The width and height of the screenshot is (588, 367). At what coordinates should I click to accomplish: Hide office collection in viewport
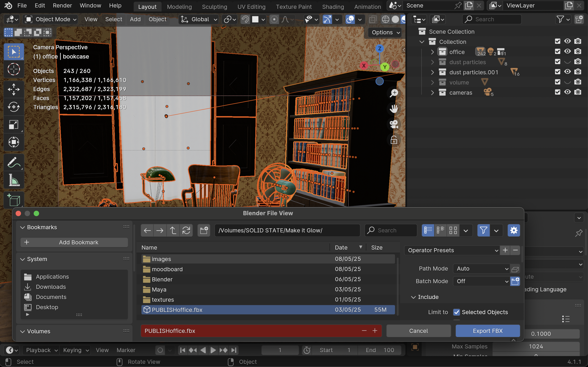pyautogui.click(x=567, y=52)
